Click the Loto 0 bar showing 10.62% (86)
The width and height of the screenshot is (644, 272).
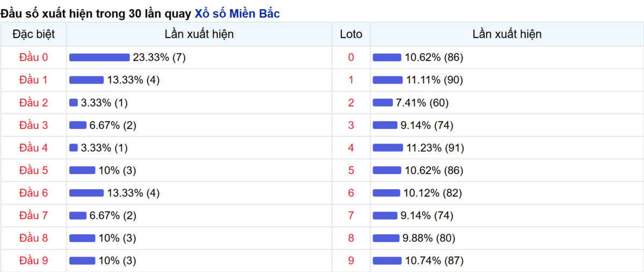[x=387, y=58]
